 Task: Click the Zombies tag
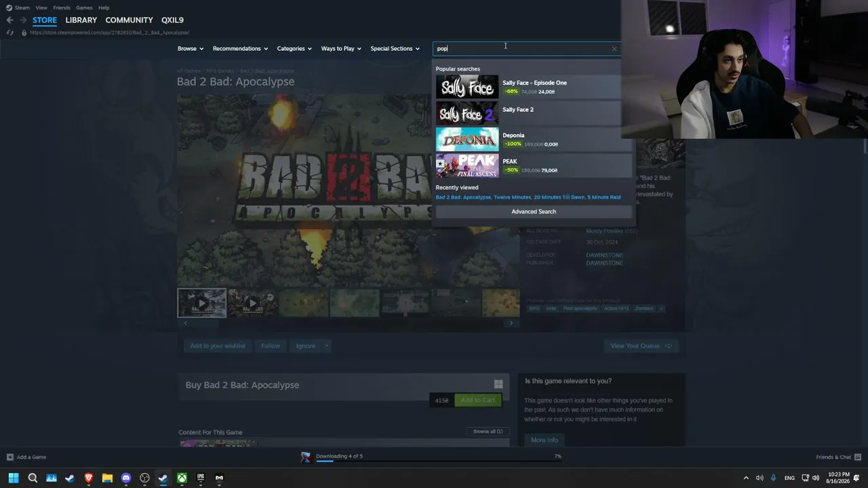pos(644,308)
